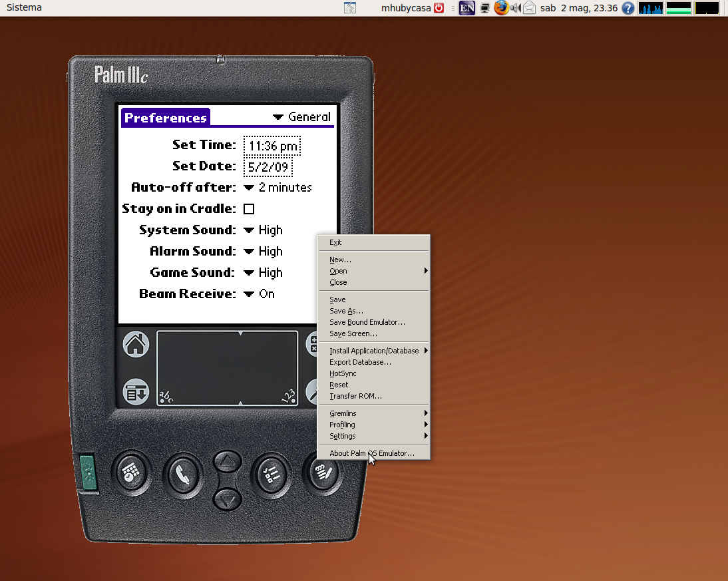Image resolution: width=728 pixels, height=581 pixels.
Task: Expand the Install Application/Database submenu
Action: click(x=374, y=351)
